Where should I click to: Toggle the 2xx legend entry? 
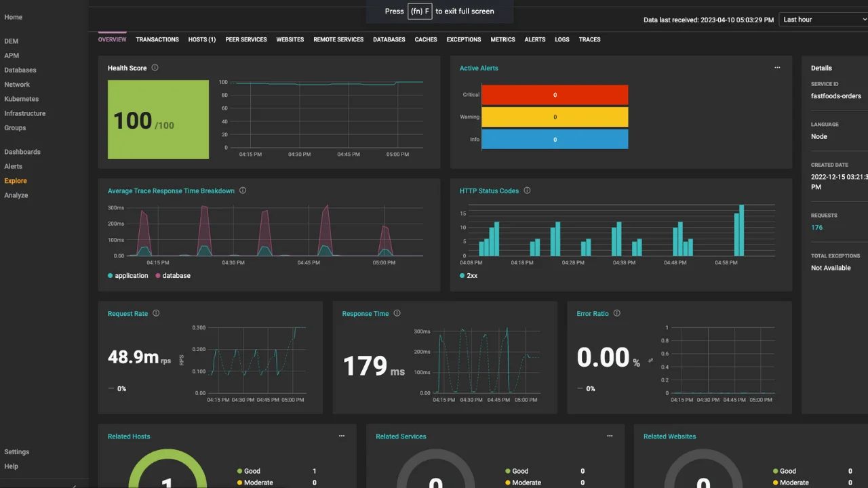pyautogui.click(x=469, y=276)
